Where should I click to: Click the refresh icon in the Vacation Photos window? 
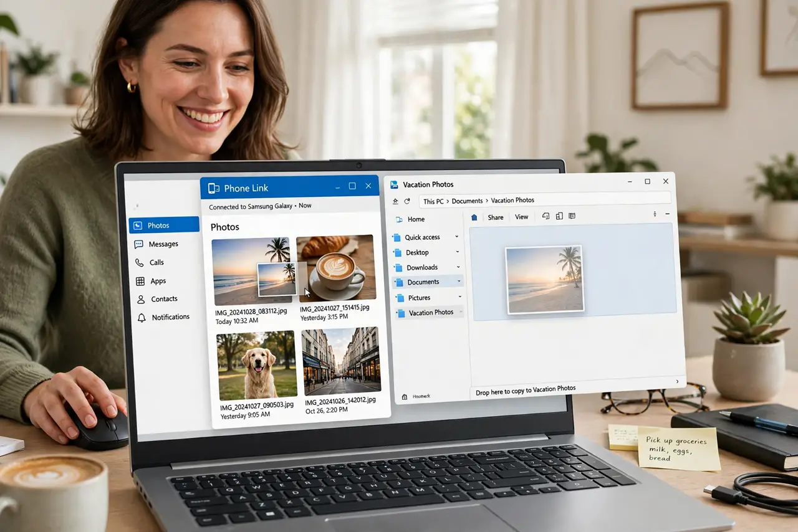[407, 201]
